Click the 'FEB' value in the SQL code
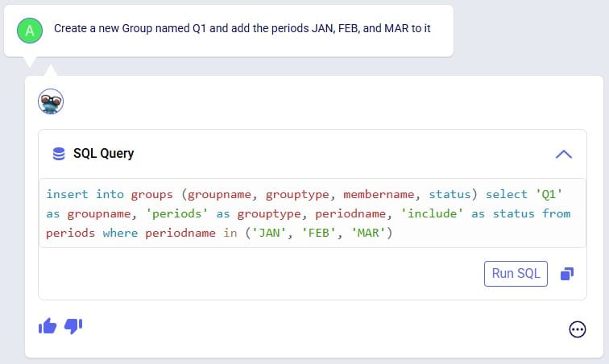 [x=318, y=233]
